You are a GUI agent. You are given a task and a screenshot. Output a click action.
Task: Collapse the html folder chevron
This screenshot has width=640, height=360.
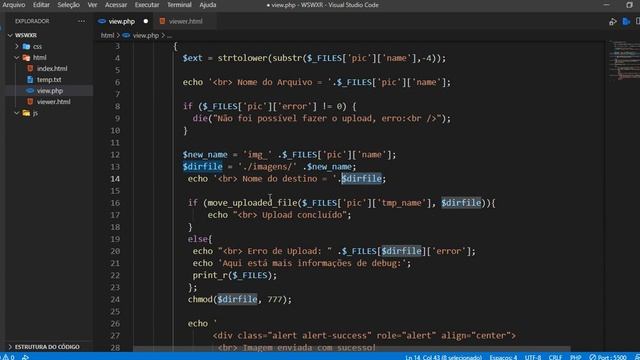[x=17, y=58]
